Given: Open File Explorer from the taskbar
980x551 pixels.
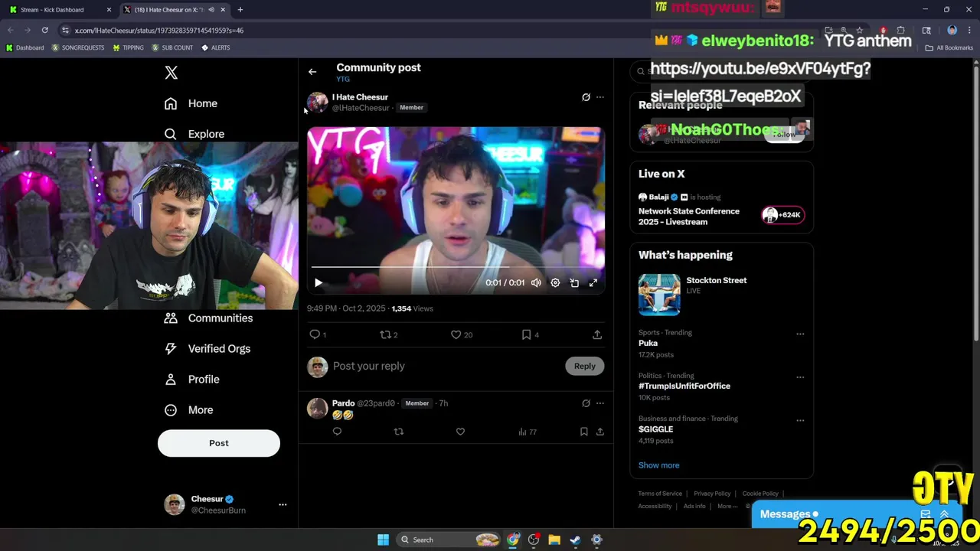Looking at the screenshot, I should click(x=554, y=540).
